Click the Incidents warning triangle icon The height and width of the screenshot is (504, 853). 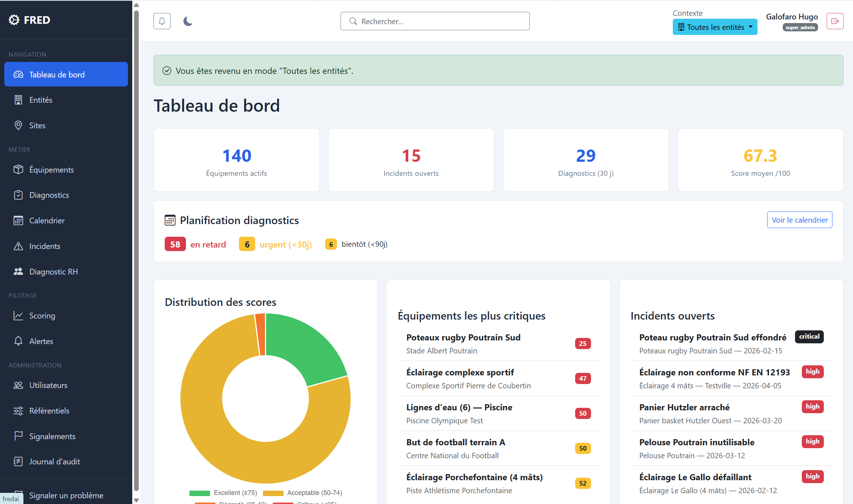pos(18,246)
